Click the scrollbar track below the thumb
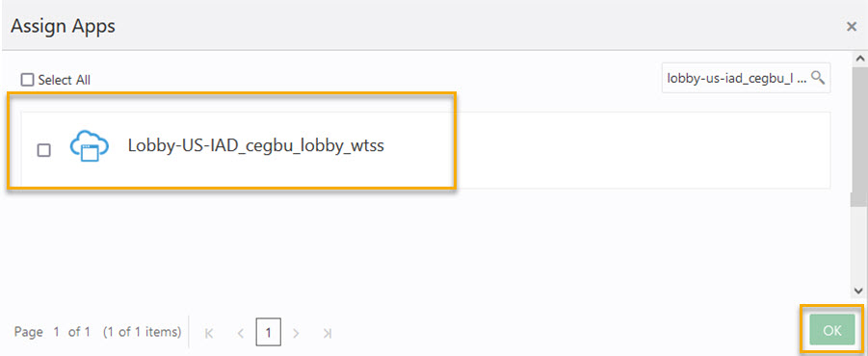868x356 pixels. tap(859, 245)
